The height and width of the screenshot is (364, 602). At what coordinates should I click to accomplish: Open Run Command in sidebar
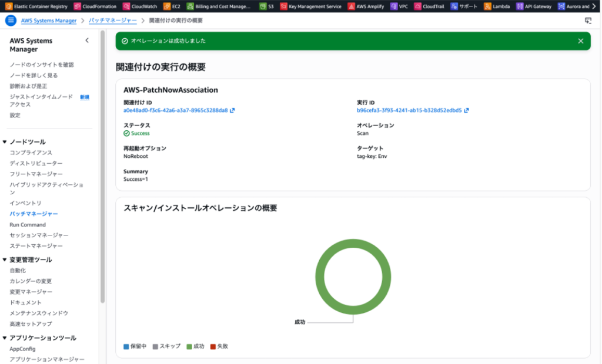click(28, 225)
